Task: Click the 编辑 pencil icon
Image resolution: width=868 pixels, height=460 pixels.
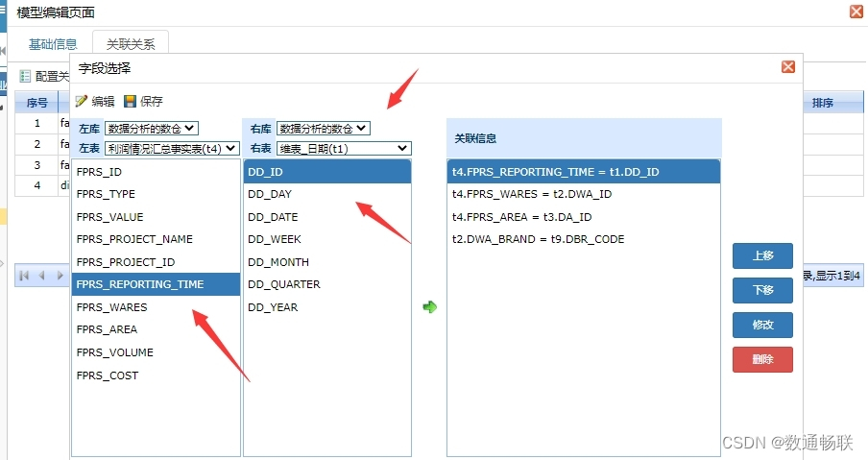Action: 82,101
